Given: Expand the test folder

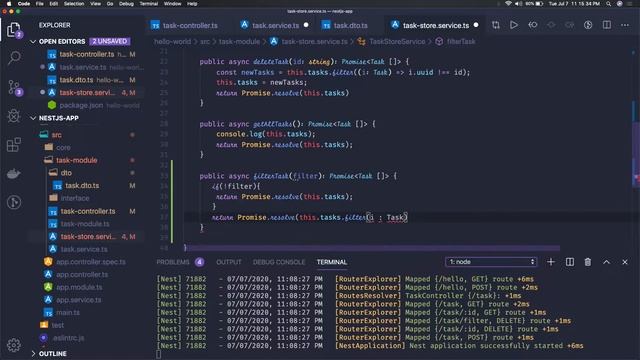Looking at the screenshot, I should [x=57, y=325].
